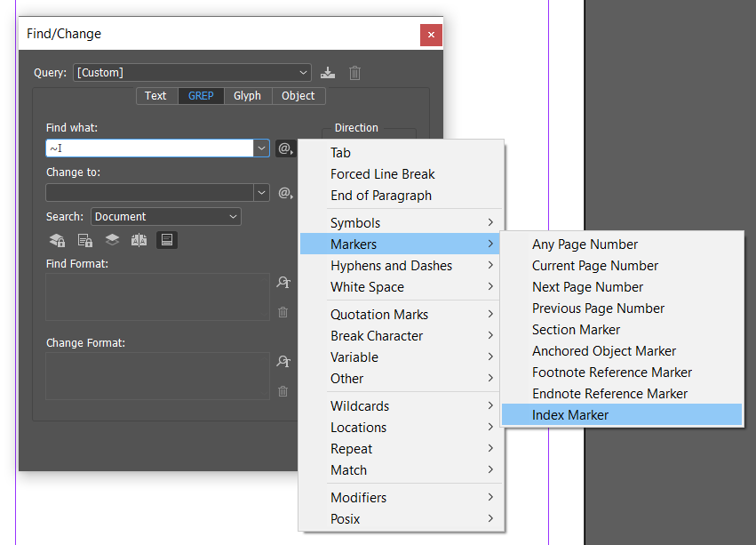
Task: Toggle Include Hidden Layers search option
Action: point(112,240)
